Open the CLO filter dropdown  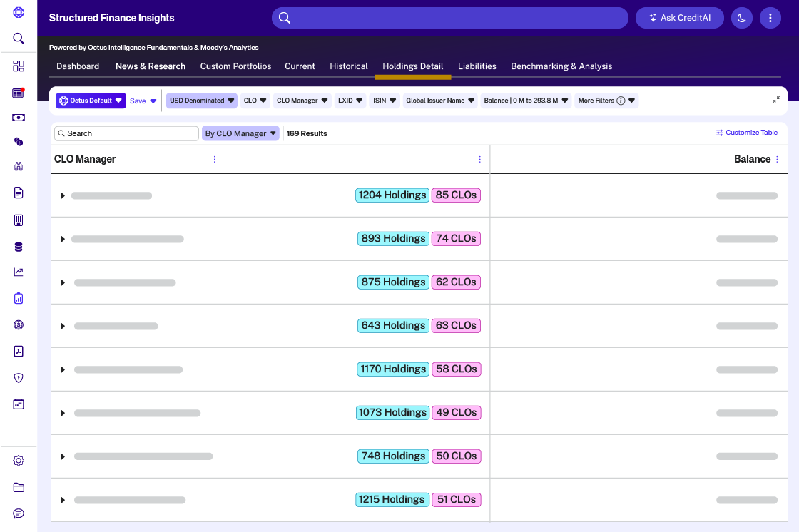pos(255,101)
